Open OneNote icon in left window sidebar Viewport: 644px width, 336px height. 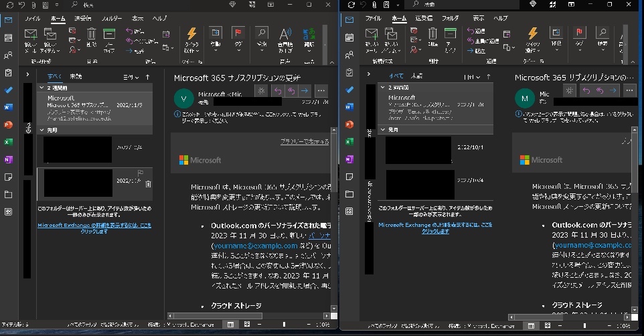[x=8, y=160]
